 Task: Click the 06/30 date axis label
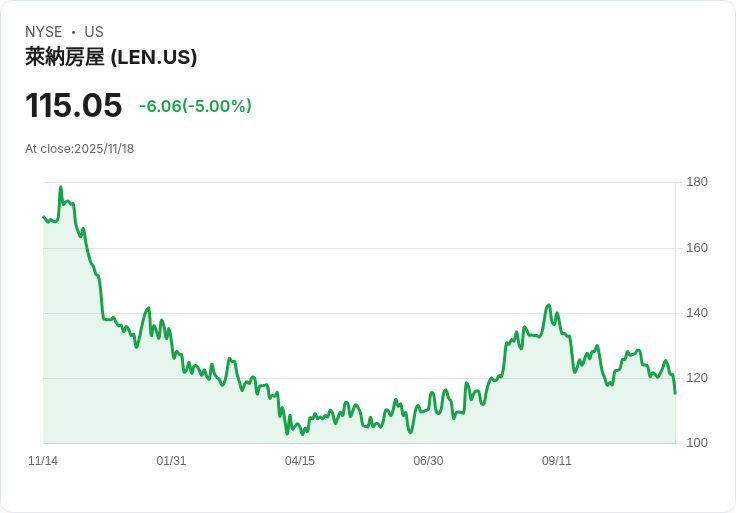[x=428, y=461]
